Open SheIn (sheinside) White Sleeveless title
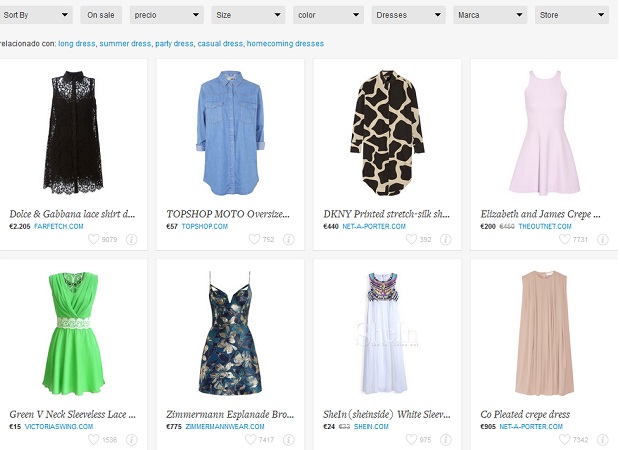The width and height of the screenshot is (620, 450). click(x=387, y=414)
